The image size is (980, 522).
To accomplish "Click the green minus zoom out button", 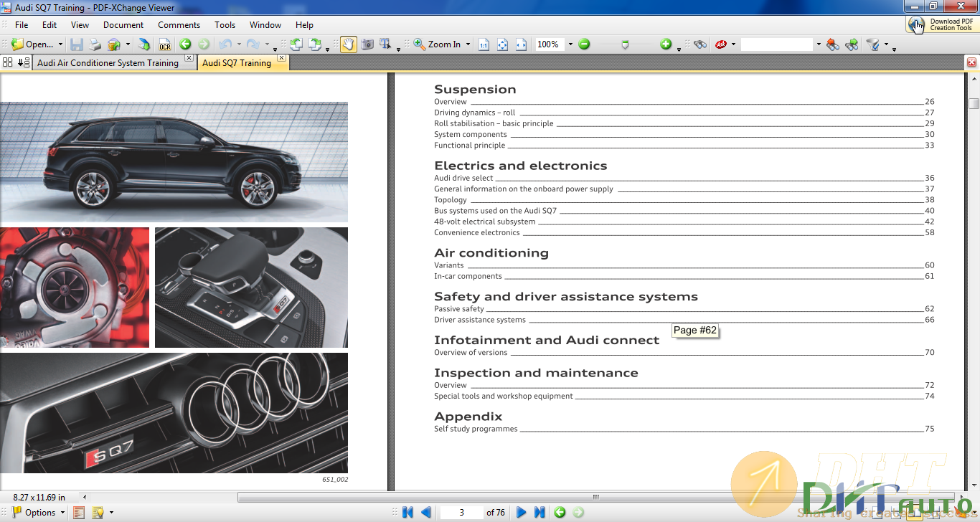I will click(x=584, y=44).
